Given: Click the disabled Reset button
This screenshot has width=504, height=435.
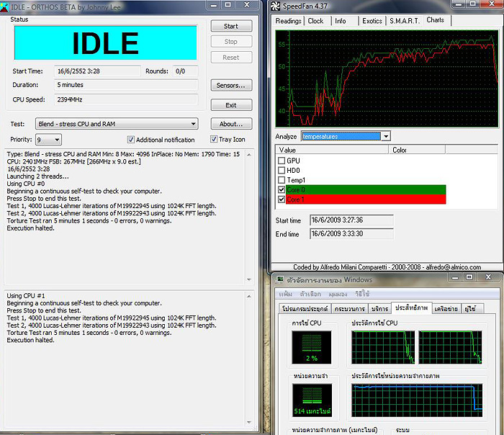Looking at the screenshot, I should coord(231,57).
